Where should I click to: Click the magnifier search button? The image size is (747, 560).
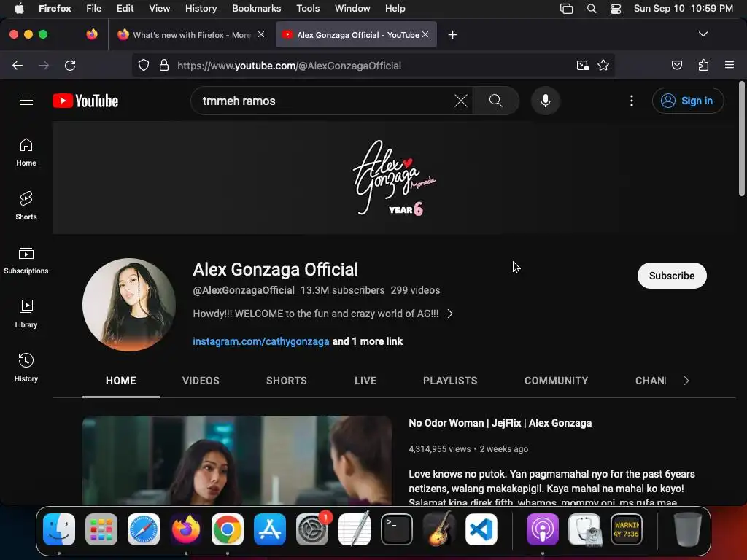(x=495, y=101)
